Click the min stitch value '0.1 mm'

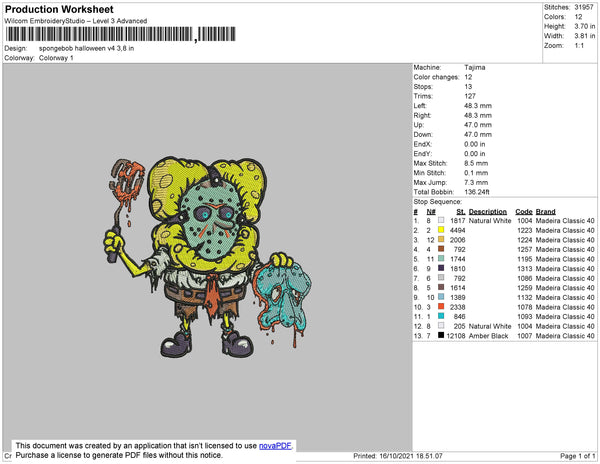[x=476, y=173]
